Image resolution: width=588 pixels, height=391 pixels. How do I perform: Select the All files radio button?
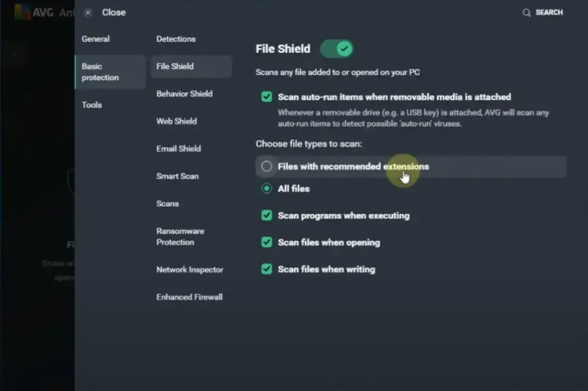coord(267,189)
